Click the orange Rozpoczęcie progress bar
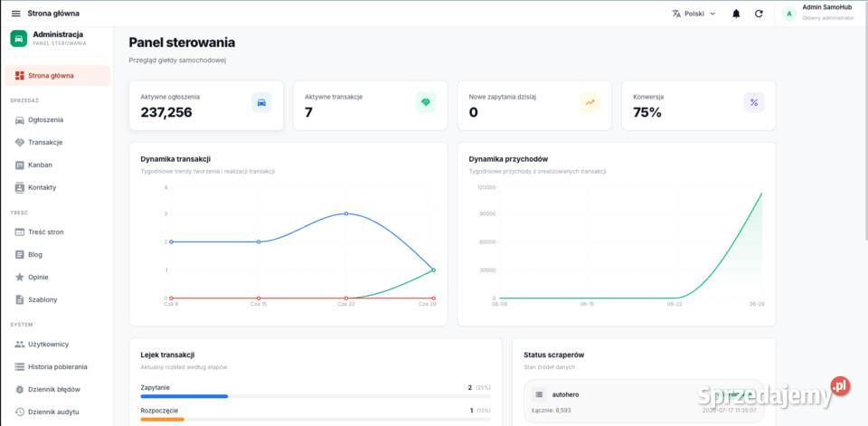 [x=162, y=420]
